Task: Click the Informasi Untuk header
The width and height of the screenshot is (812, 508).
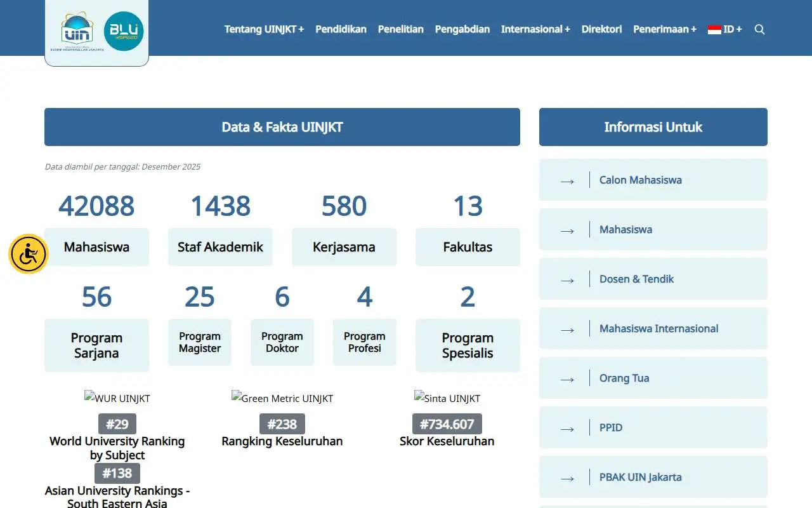Action: [653, 127]
